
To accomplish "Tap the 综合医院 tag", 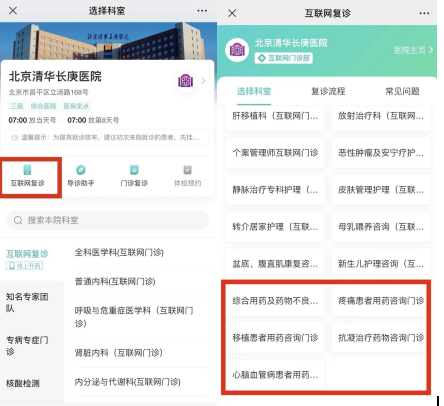I will (x=43, y=106).
